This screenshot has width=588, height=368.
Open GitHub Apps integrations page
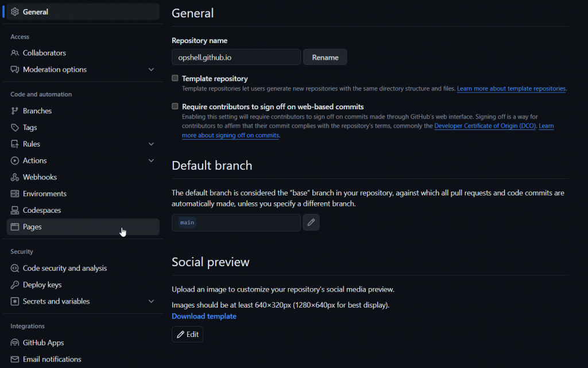click(x=83, y=343)
